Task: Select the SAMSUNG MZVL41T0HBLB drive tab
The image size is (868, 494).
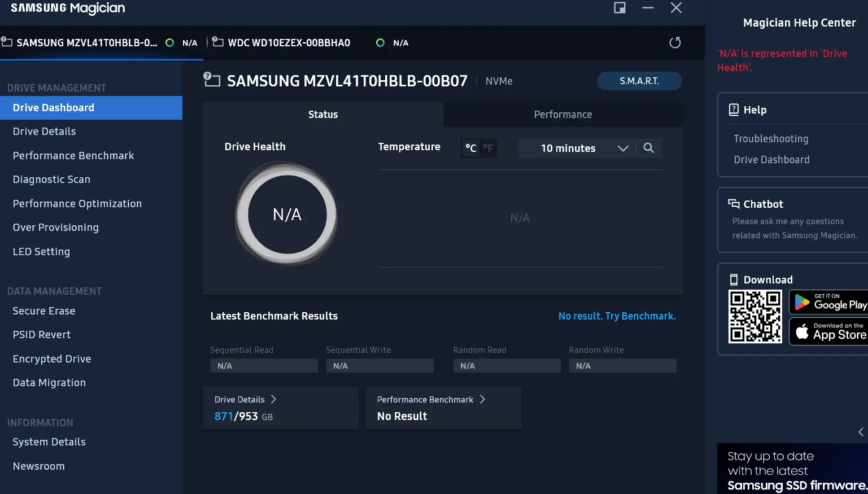Action: coord(101,43)
